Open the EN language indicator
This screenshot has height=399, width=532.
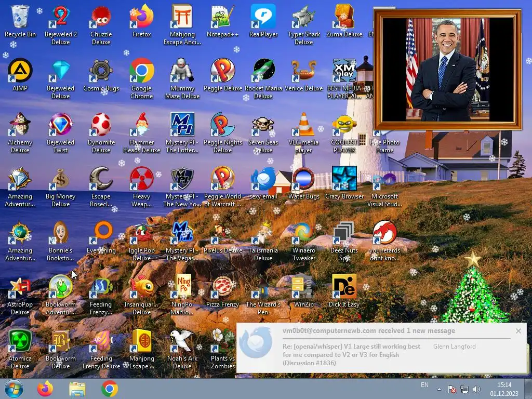pyautogui.click(x=424, y=385)
